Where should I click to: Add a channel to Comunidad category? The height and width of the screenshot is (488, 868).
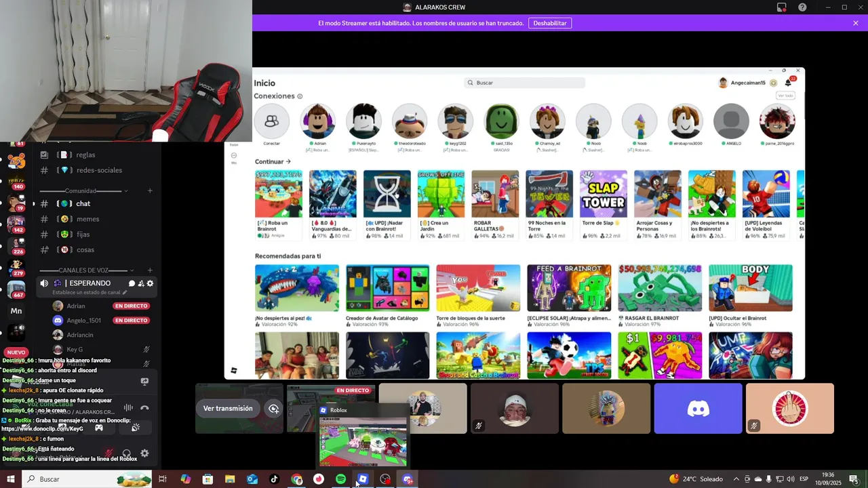pos(150,191)
